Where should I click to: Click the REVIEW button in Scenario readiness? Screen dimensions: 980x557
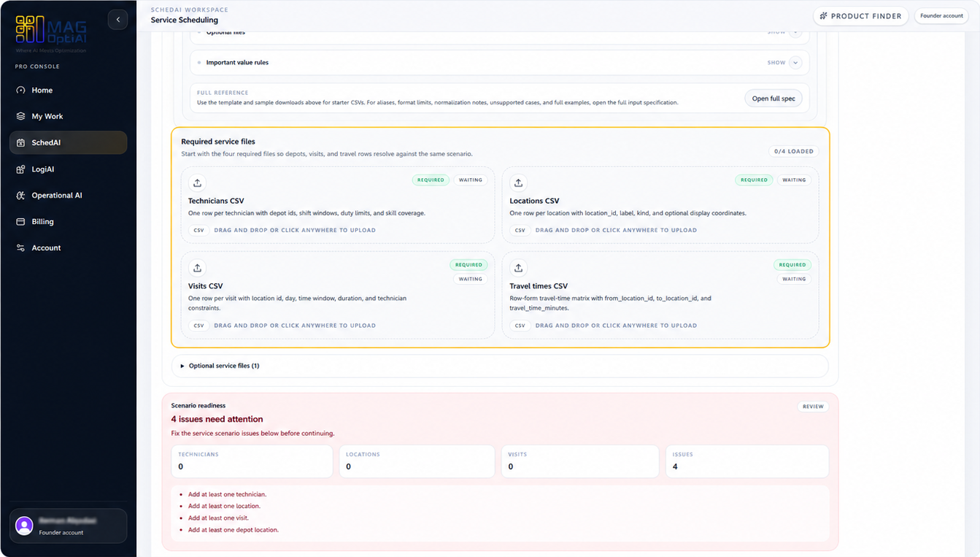tap(813, 407)
